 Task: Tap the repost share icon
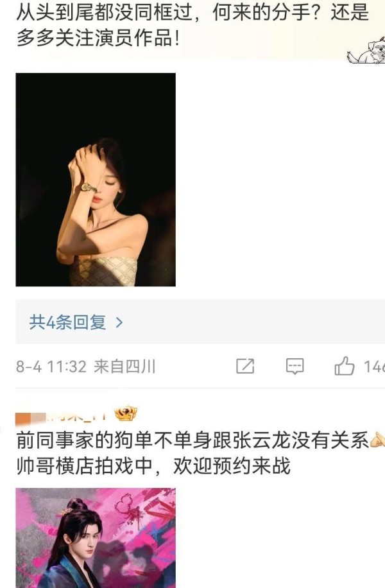[245, 366]
